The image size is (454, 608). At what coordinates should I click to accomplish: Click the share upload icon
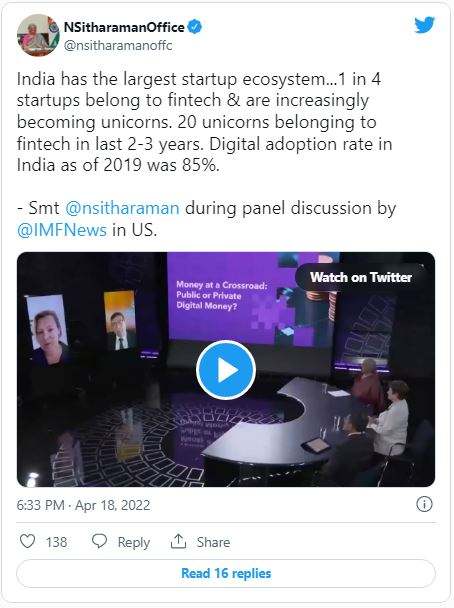178,541
